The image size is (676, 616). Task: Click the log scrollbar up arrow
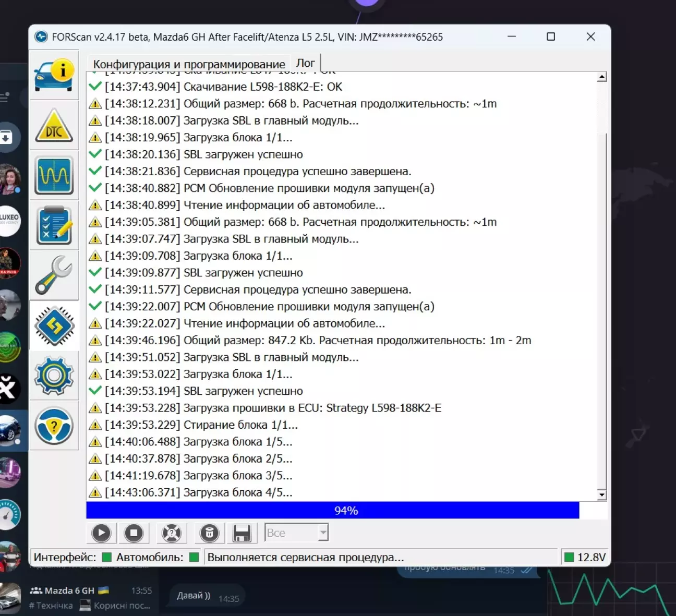(x=601, y=77)
